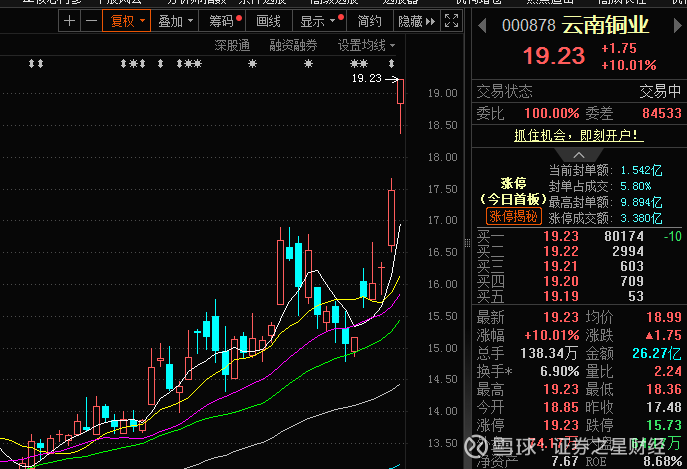Collapse panel with the up chevron
This screenshot has height=469, width=687.
tap(579, 155)
